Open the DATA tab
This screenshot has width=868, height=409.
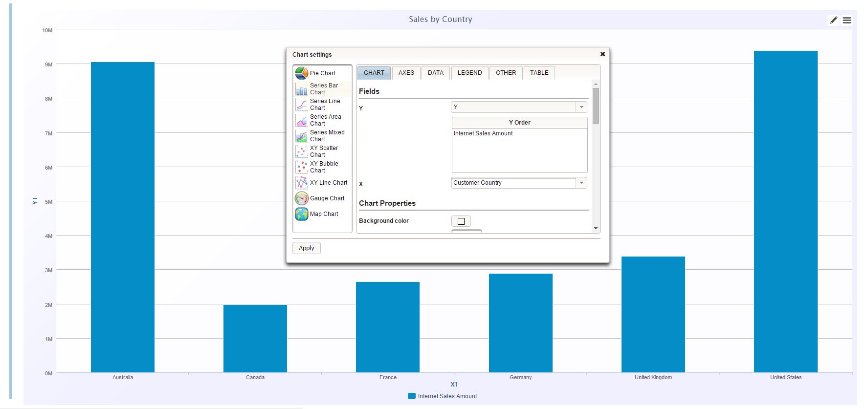[436, 73]
